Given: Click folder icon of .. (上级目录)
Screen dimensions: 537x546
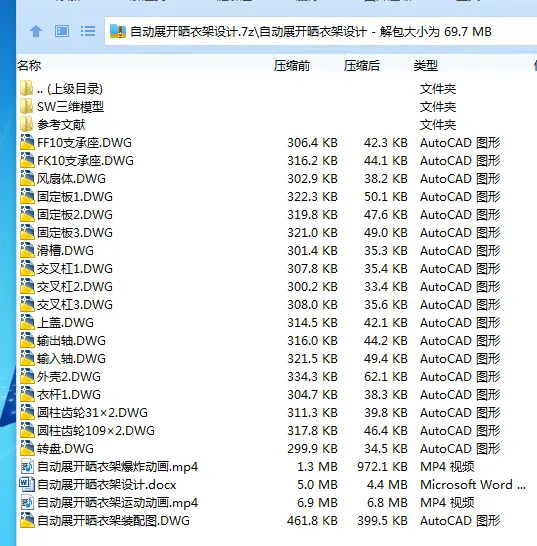Looking at the screenshot, I should click(27, 88).
